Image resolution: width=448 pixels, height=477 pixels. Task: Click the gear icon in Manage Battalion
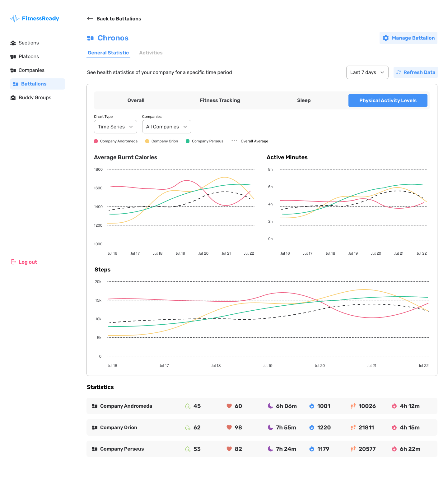point(386,38)
